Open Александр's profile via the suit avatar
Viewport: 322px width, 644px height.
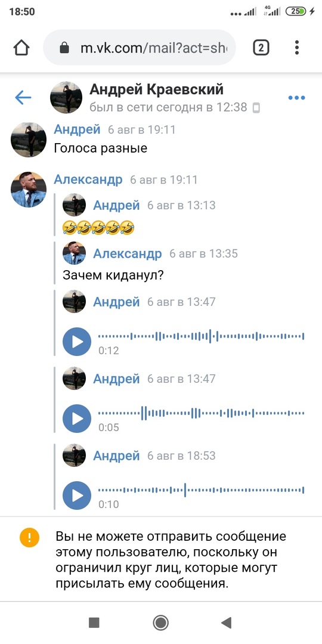click(29, 190)
